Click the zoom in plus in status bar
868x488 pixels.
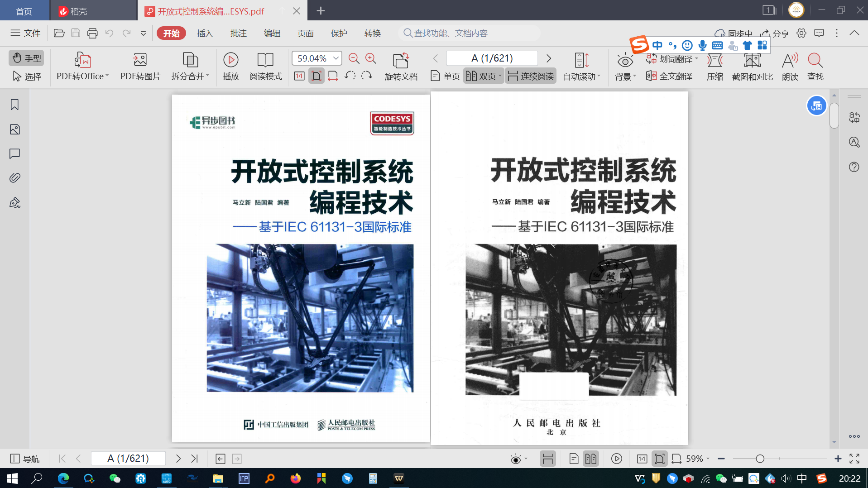(x=838, y=459)
